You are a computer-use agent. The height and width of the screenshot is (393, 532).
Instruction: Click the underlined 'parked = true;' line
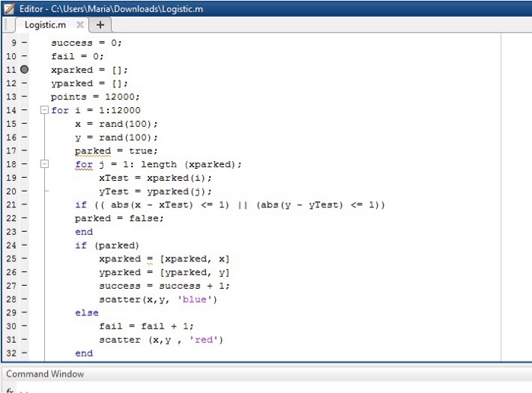coord(116,151)
